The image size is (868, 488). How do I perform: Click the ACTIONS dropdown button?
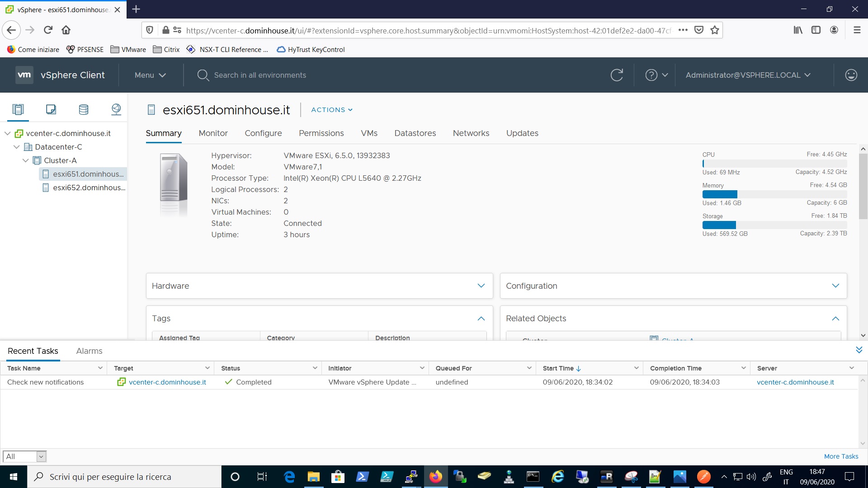click(331, 110)
